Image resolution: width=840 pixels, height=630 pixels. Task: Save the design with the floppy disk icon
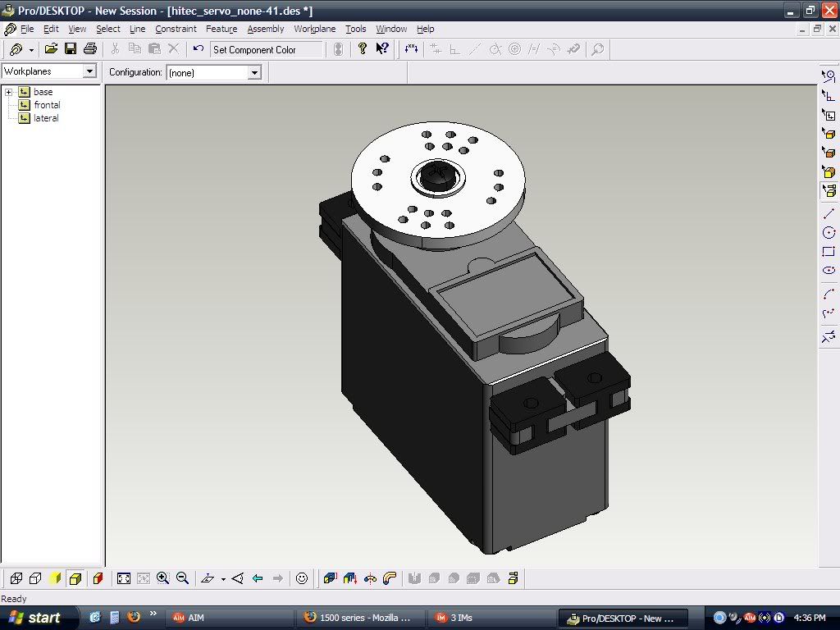click(71, 49)
